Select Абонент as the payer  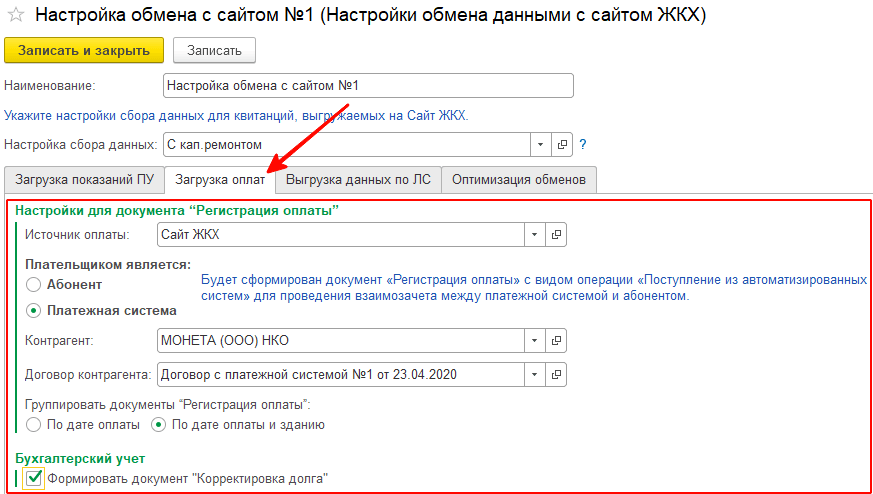point(34,285)
